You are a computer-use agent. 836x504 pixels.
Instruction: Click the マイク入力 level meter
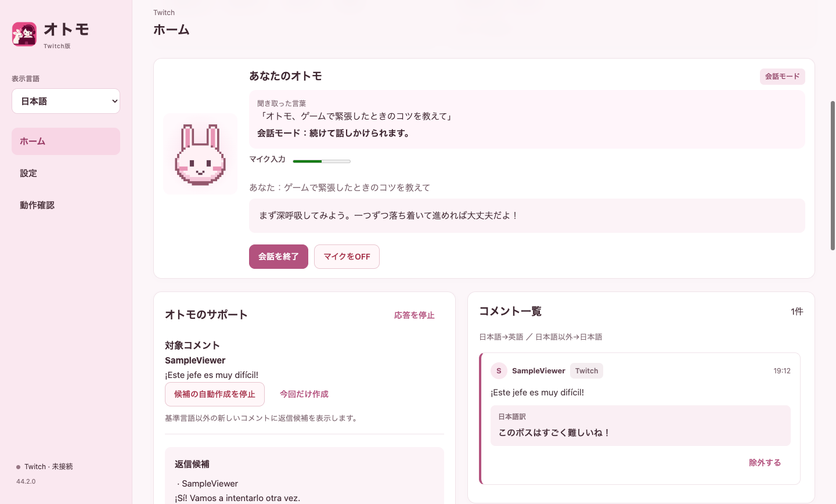tap(322, 161)
